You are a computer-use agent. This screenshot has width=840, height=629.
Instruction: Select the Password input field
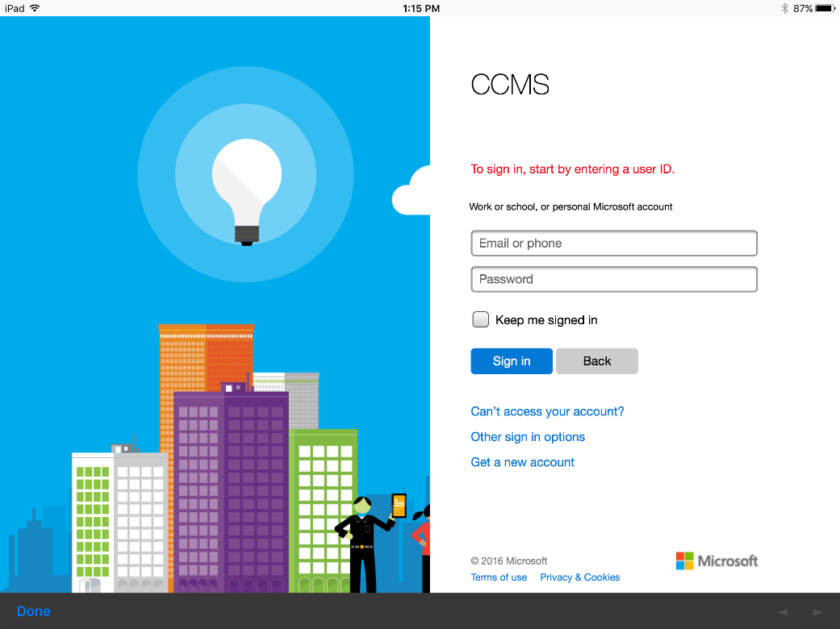tap(614, 279)
